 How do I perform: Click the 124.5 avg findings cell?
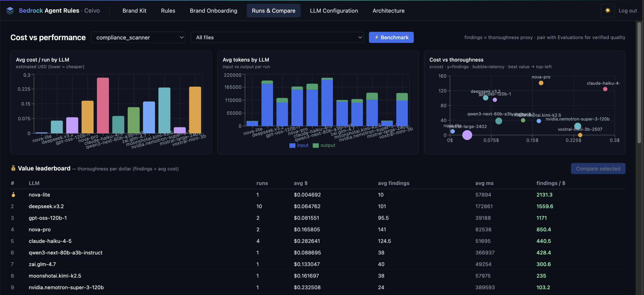pos(384,241)
